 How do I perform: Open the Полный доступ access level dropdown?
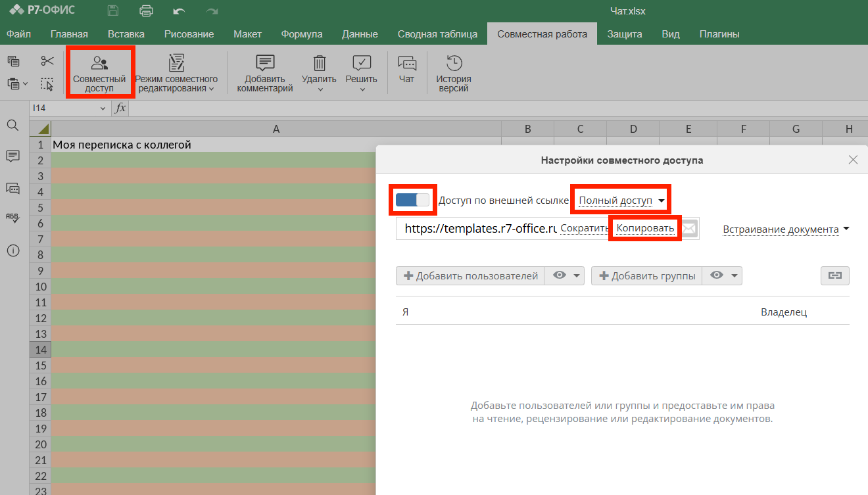621,200
